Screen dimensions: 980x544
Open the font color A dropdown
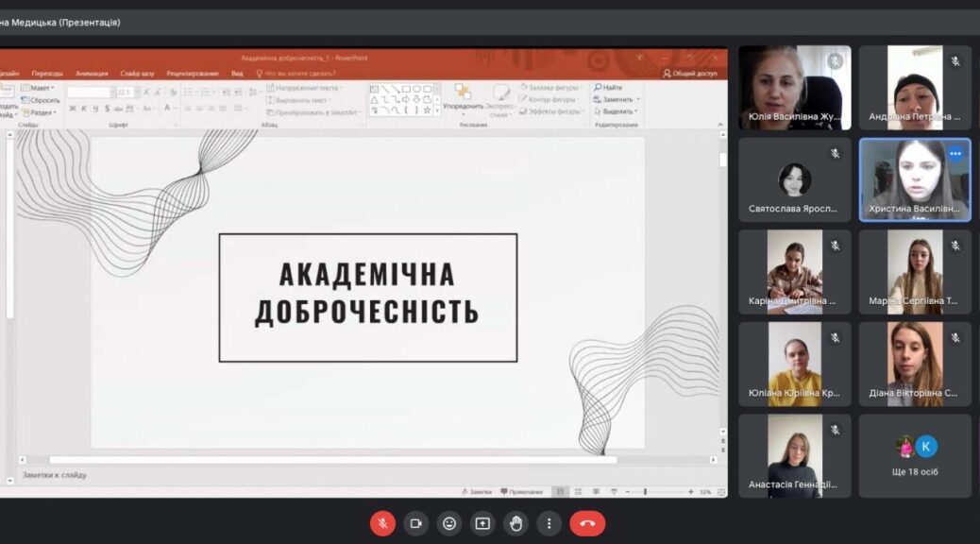pos(169,109)
